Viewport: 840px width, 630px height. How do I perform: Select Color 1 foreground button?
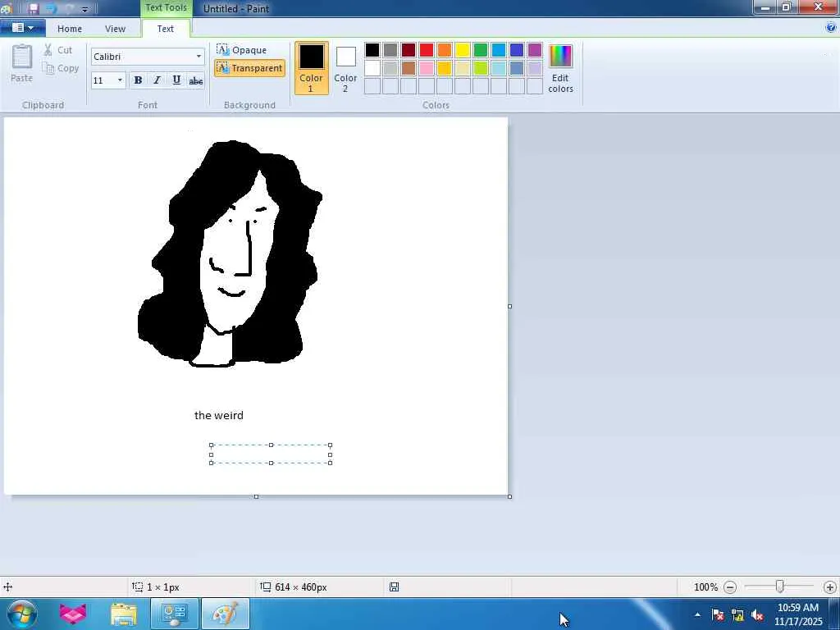coord(311,67)
